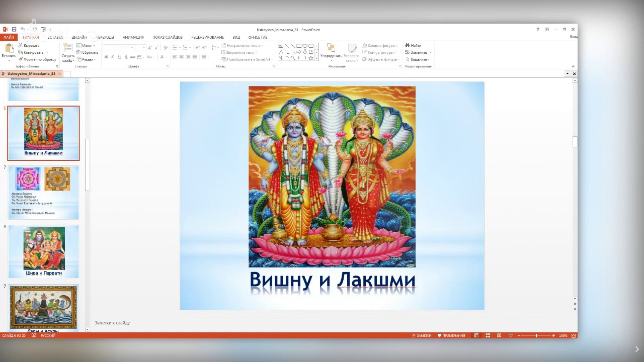Open Раздел section dropdown
Image resolution: width=644 pixels, height=362 pixels.
pos(87,59)
